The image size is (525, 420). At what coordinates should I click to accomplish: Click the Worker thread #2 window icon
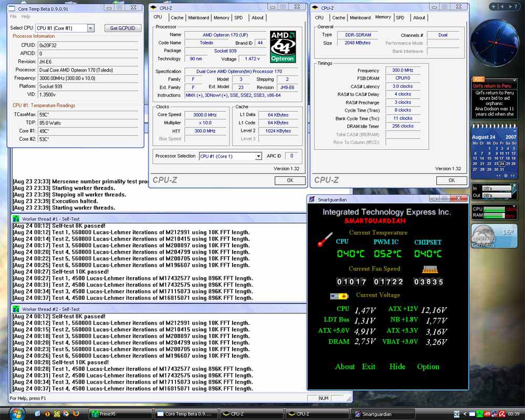pos(16,309)
